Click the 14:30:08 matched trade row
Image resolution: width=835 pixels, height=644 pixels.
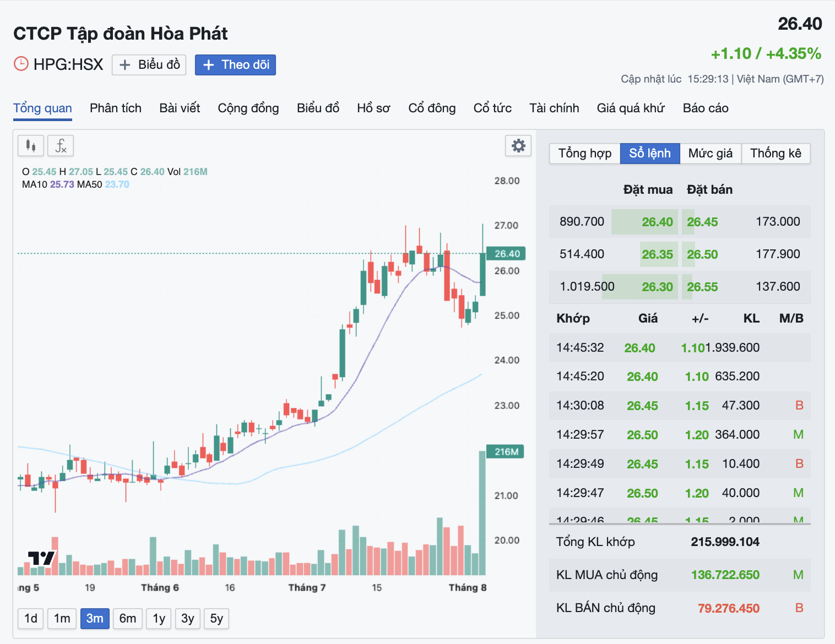pyautogui.click(x=680, y=406)
